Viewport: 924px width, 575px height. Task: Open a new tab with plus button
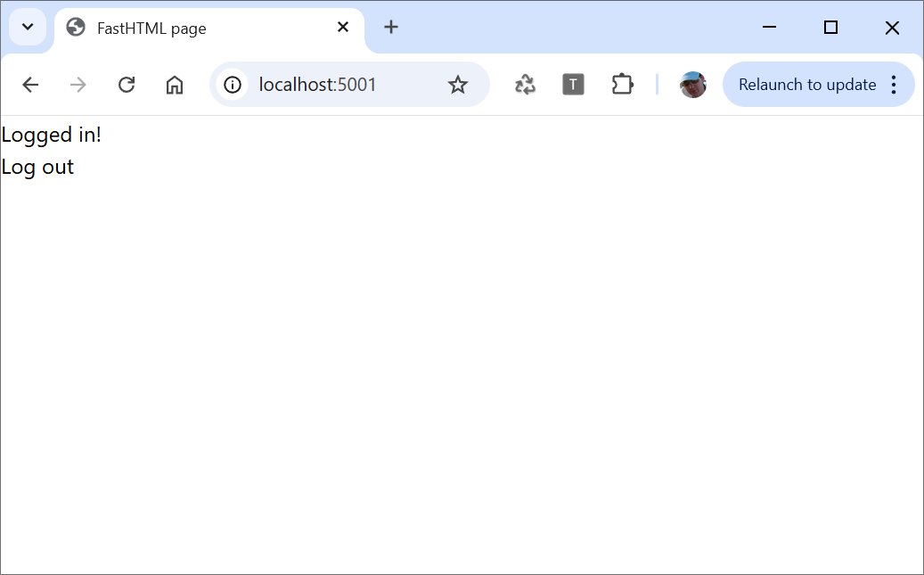coord(391,28)
